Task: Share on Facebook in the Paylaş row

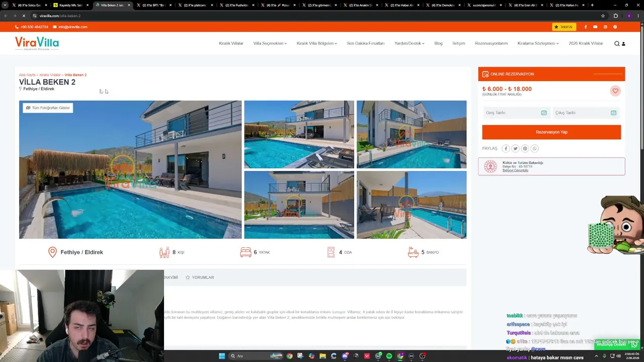Action: coord(506,148)
